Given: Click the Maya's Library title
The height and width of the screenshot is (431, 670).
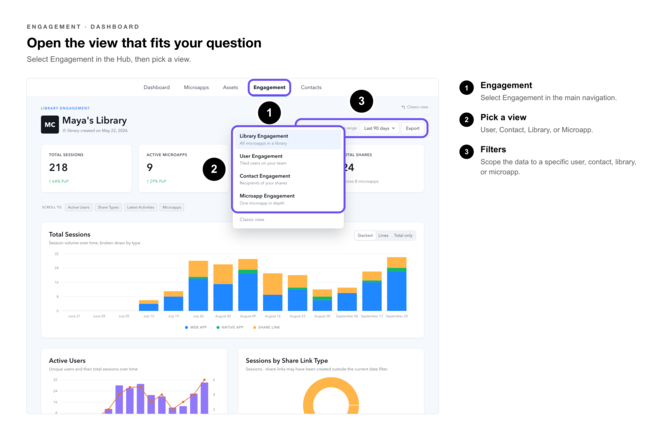Looking at the screenshot, I should (x=94, y=120).
